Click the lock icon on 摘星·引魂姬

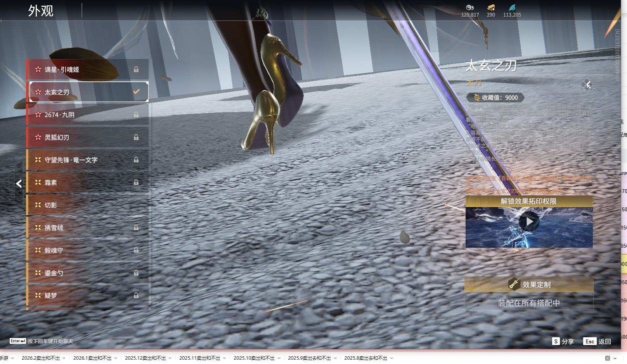coord(136,69)
